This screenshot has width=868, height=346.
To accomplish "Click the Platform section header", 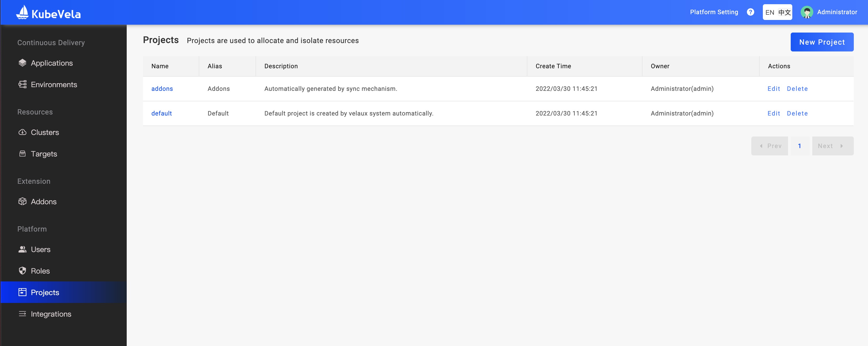I will pyautogui.click(x=32, y=228).
